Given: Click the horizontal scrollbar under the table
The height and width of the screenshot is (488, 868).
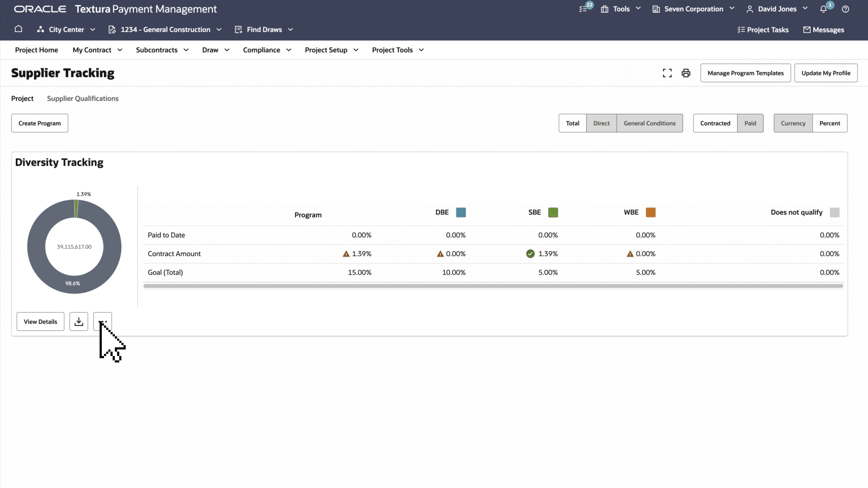Looking at the screenshot, I should coord(493,286).
